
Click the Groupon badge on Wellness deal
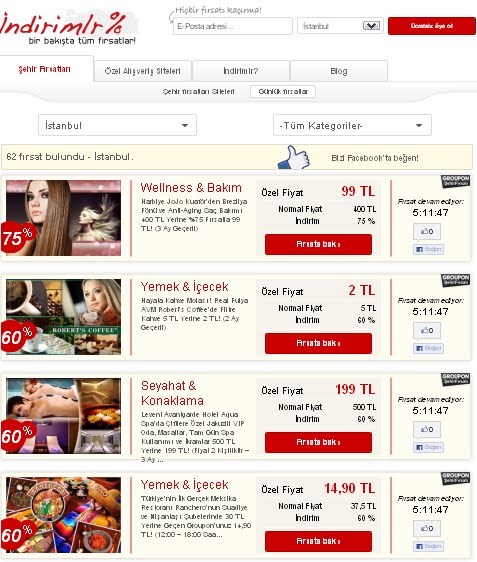[x=455, y=181]
